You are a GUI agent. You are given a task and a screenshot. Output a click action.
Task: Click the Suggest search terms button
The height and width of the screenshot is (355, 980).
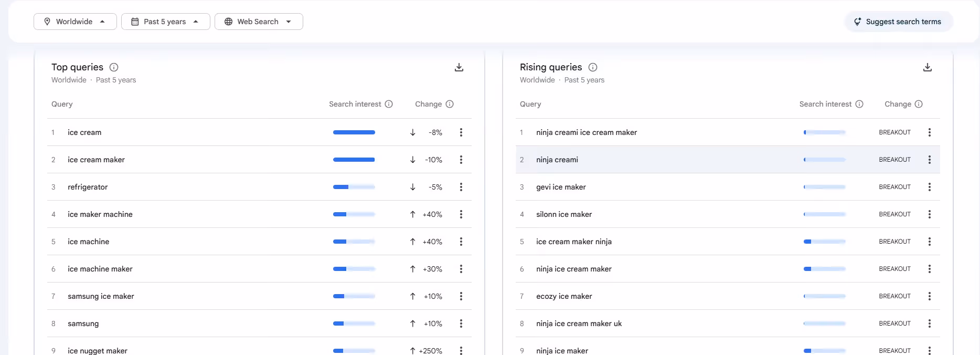[898, 22]
